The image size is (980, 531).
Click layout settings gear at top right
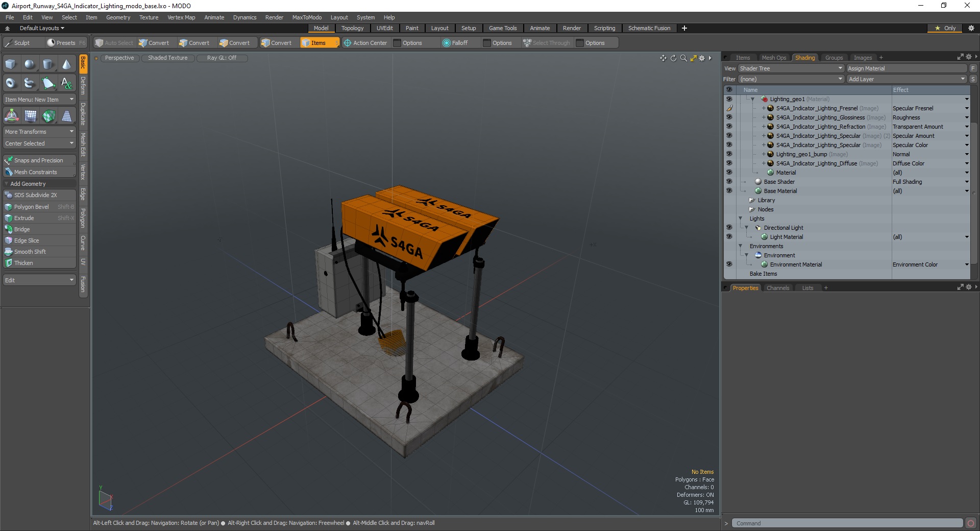click(x=971, y=28)
